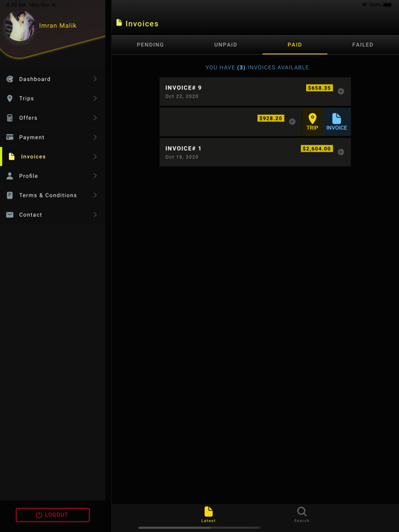
Task: Switch to the Unpaid tab
Action: (x=226, y=45)
